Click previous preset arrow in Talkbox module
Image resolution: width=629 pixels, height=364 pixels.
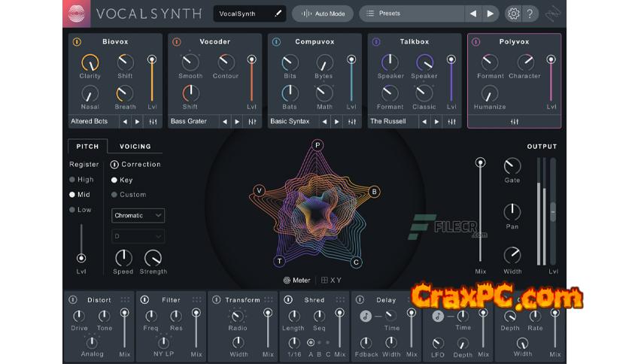click(x=424, y=121)
